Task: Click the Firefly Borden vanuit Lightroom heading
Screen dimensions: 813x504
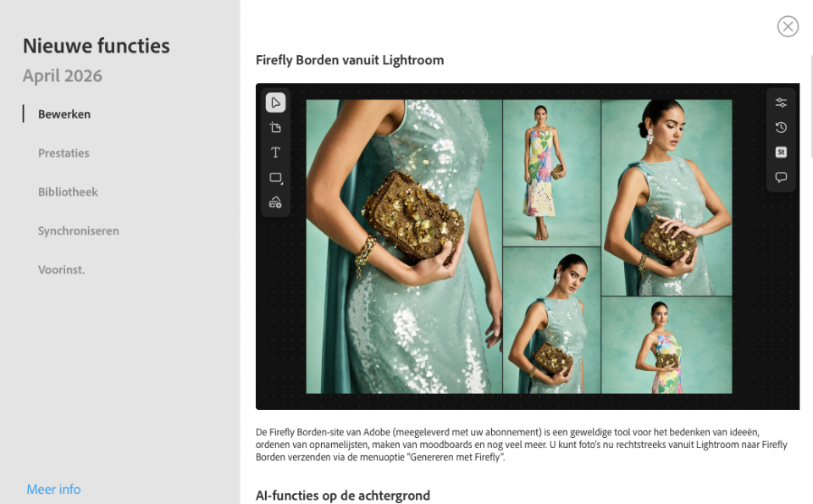Action: [350, 60]
